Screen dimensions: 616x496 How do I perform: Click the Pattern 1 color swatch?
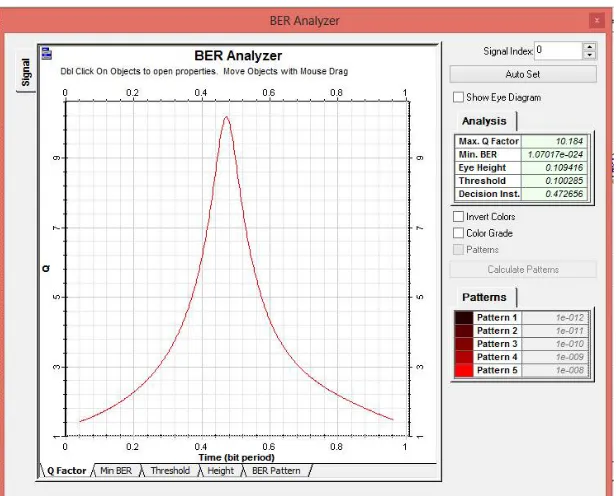464,318
